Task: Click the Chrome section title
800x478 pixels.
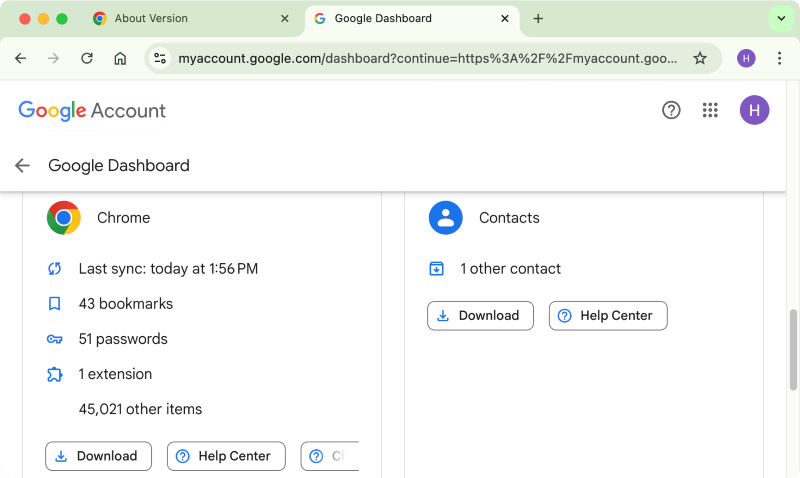Action: pyautogui.click(x=123, y=218)
